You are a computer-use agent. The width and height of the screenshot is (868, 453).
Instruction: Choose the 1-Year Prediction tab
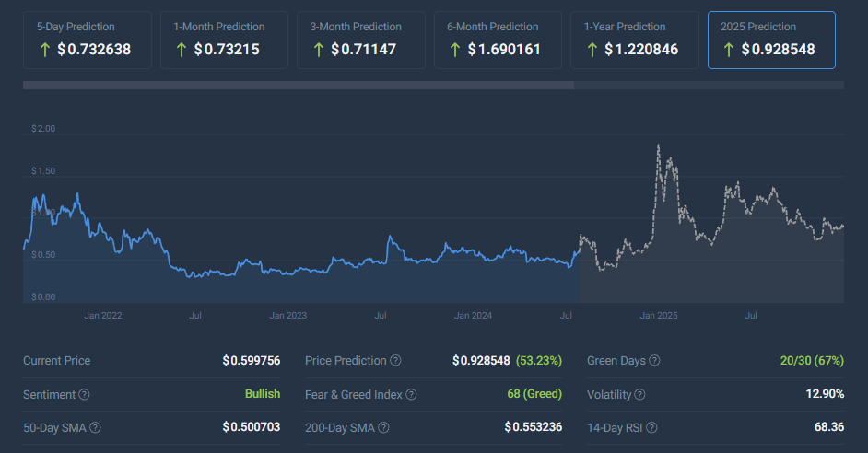[x=634, y=40]
